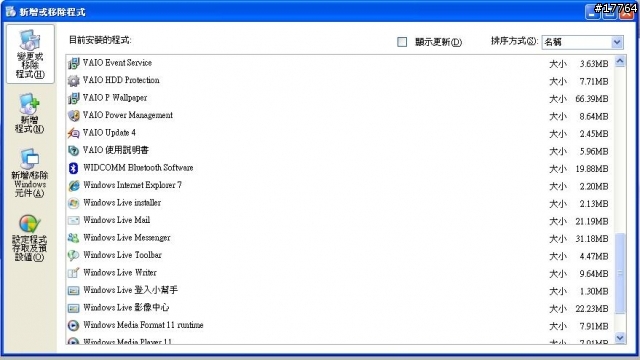Click the Windows Live installer icon

click(73, 203)
